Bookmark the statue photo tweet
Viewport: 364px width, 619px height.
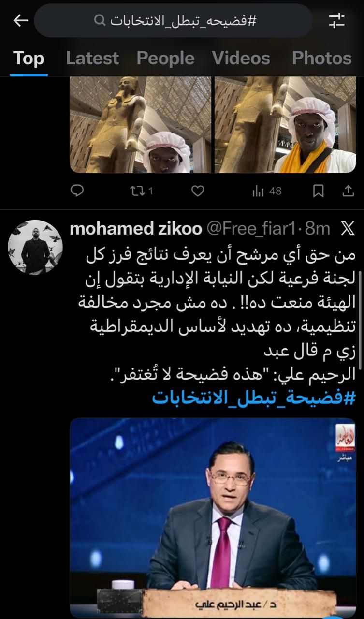318,191
